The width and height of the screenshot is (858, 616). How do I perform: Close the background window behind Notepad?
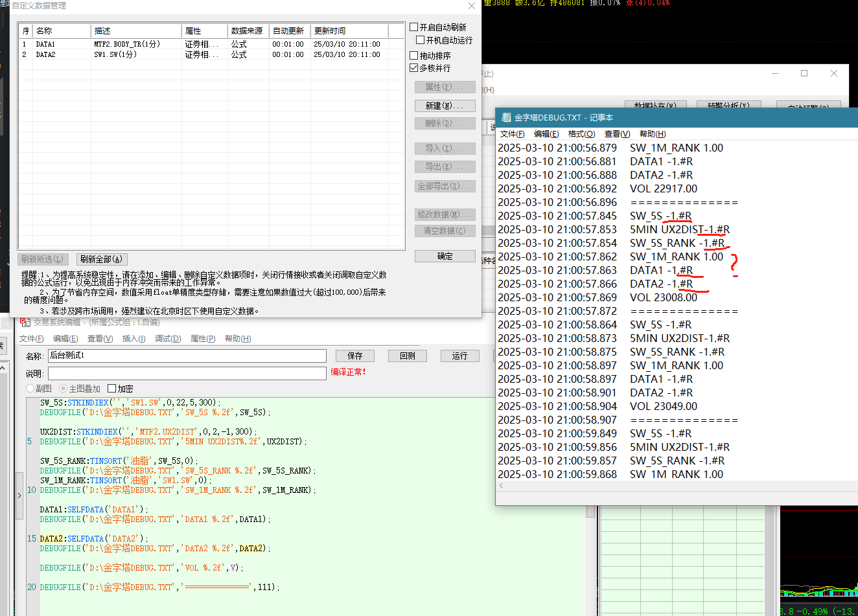coord(834,73)
